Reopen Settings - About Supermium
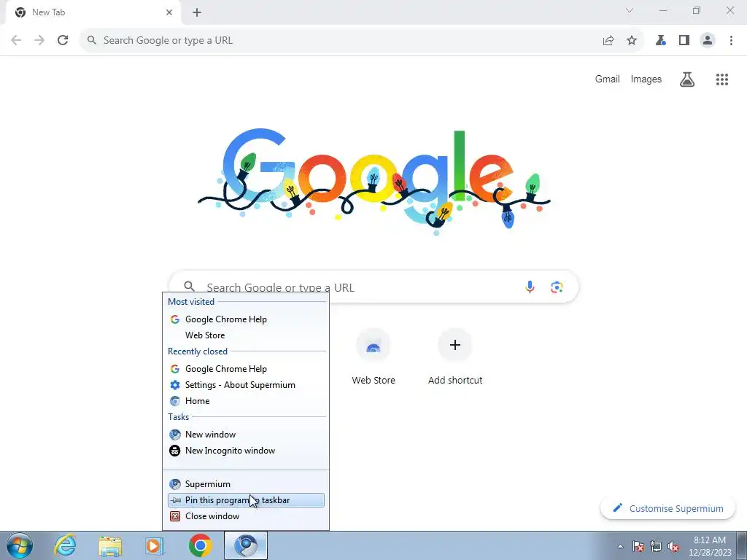The height and width of the screenshot is (560, 747). click(x=246, y=385)
